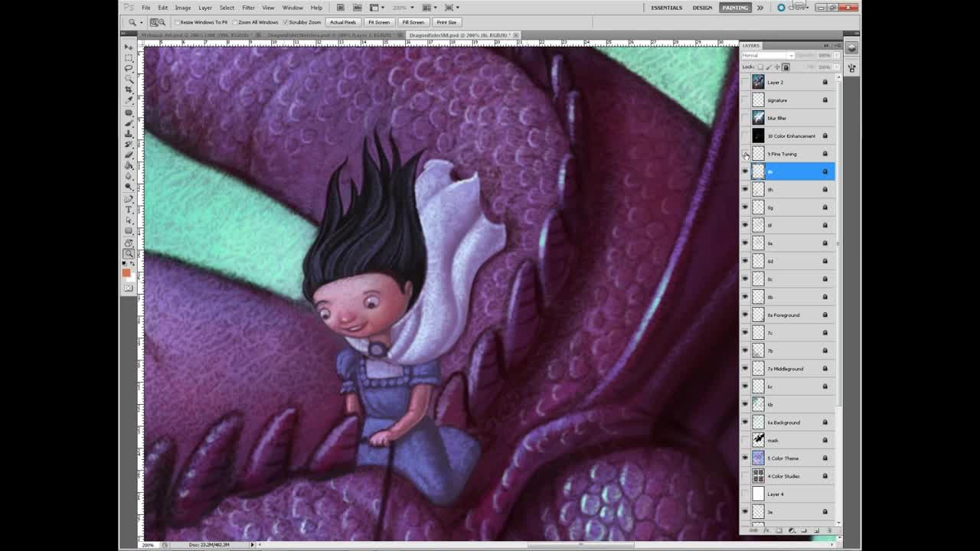
Task: Open the Layer menu
Action: pyautogui.click(x=205, y=8)
